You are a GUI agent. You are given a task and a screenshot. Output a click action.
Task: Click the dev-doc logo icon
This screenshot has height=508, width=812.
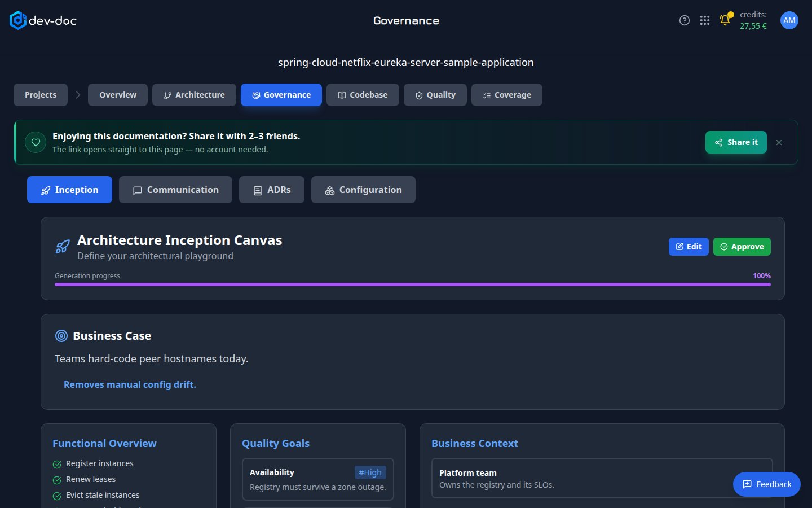18,20
